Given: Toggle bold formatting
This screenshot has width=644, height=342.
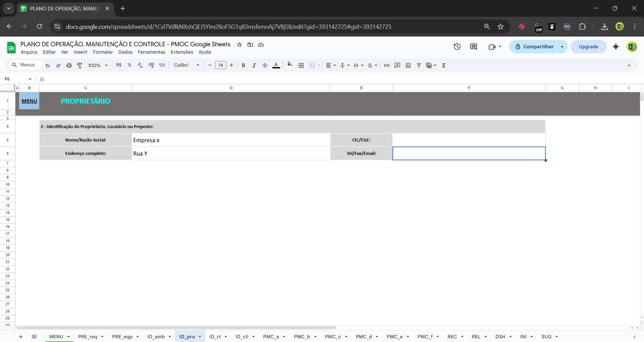Looking at the screenshot, I should click(x=243, y=65).
